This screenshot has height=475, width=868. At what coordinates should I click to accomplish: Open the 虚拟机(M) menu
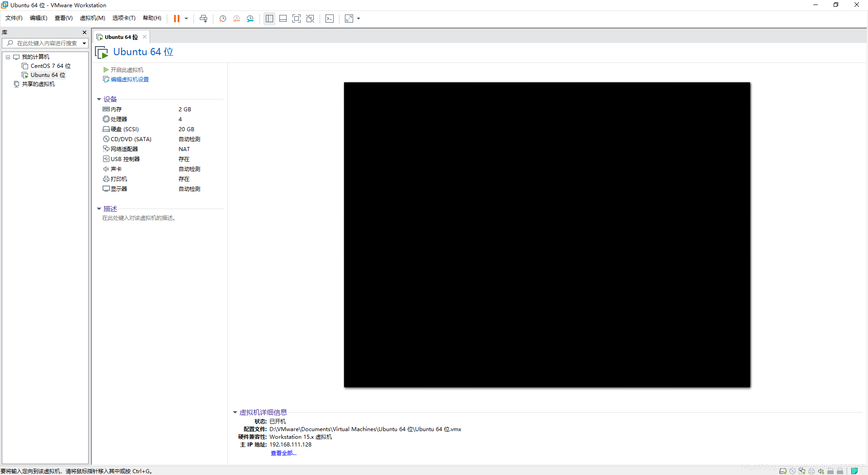(x=92, y=18)
